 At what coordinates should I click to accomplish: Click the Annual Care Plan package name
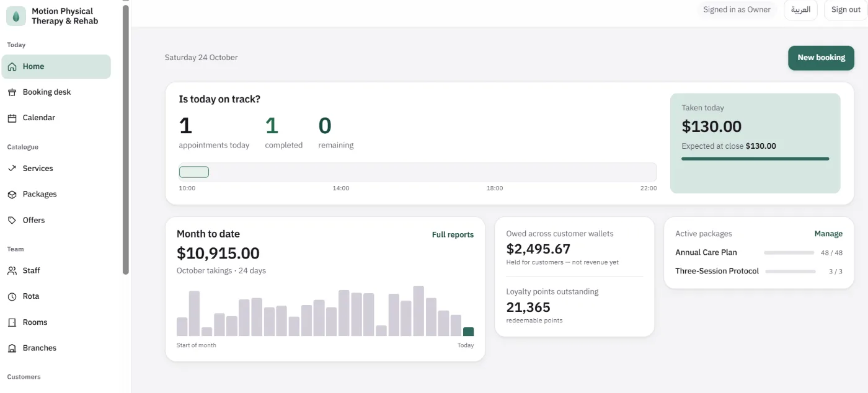pos(706,253)
